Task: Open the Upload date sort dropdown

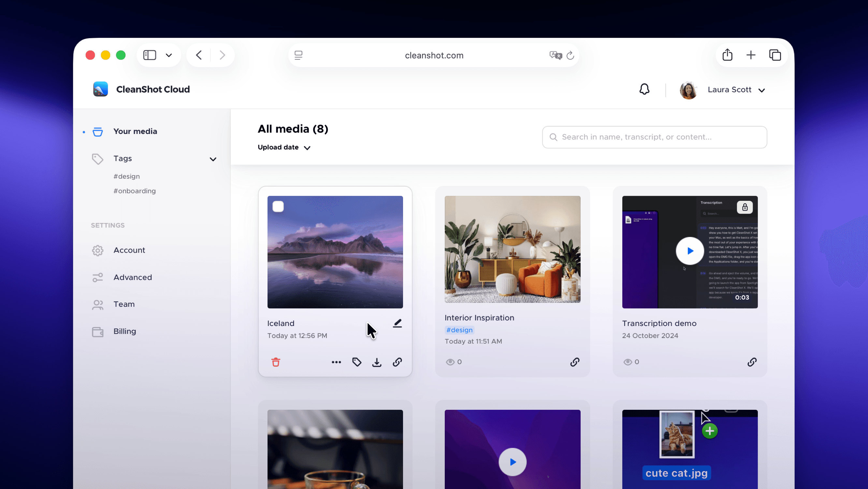Action: coord(284,147)
